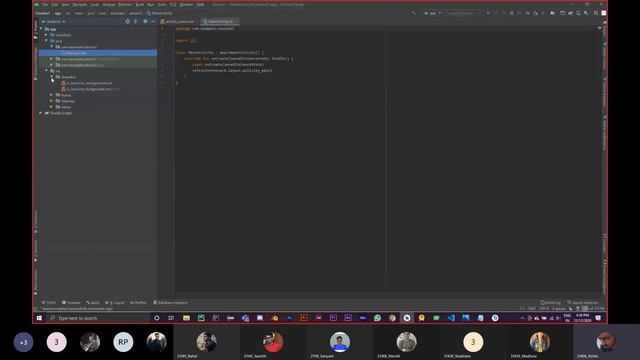This screenshot has width=640, height=360.
Task: Open the Build tool window
Action: [93, 302]
